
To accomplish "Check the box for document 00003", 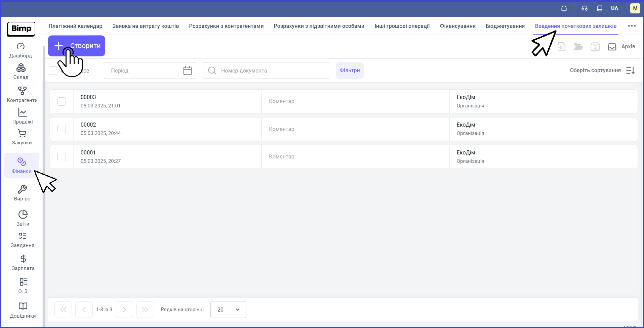I will 62,101.
